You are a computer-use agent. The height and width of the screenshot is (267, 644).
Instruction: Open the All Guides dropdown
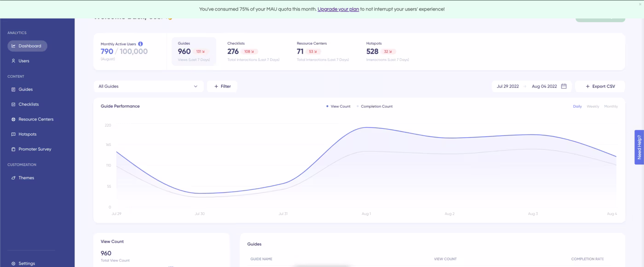tap(148, 86)
